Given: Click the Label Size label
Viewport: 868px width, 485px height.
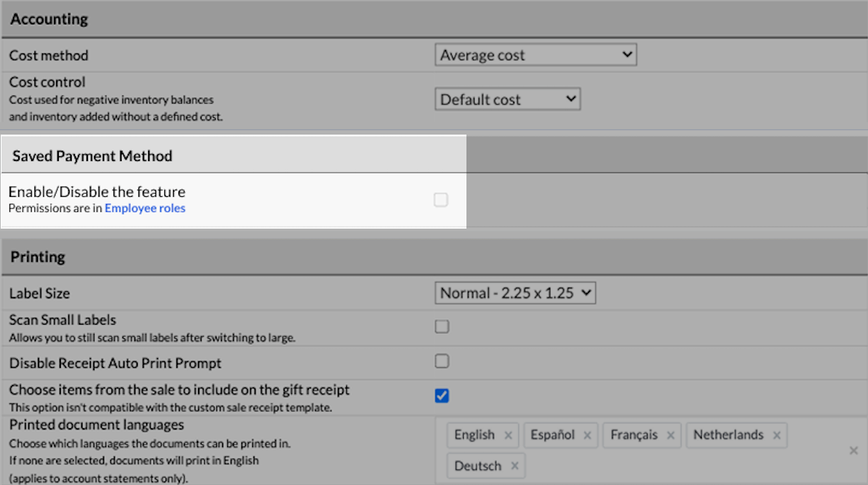Looking at the screenshot, I should tap(39, 294).
